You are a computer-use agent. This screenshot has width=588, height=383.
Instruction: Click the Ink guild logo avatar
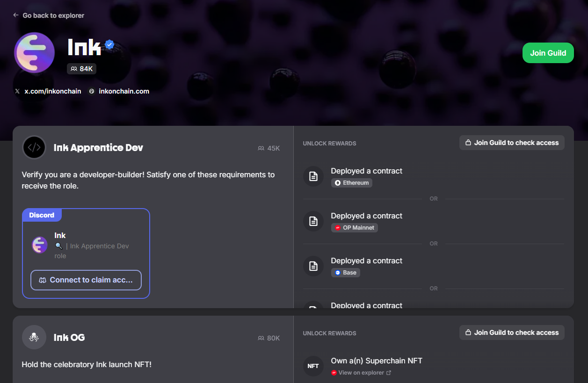coord(35,52)
